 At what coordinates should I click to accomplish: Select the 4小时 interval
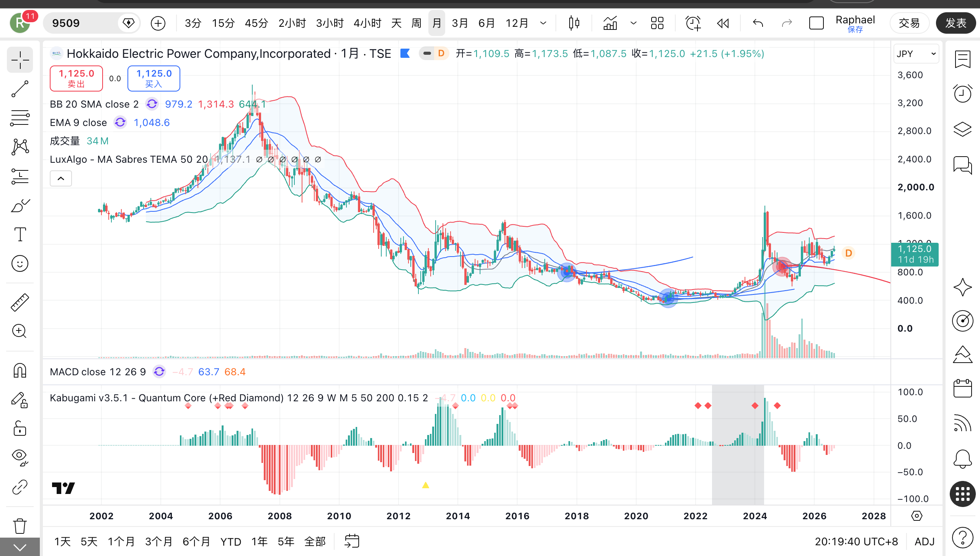pyautogui.click(x=367, y=23)
